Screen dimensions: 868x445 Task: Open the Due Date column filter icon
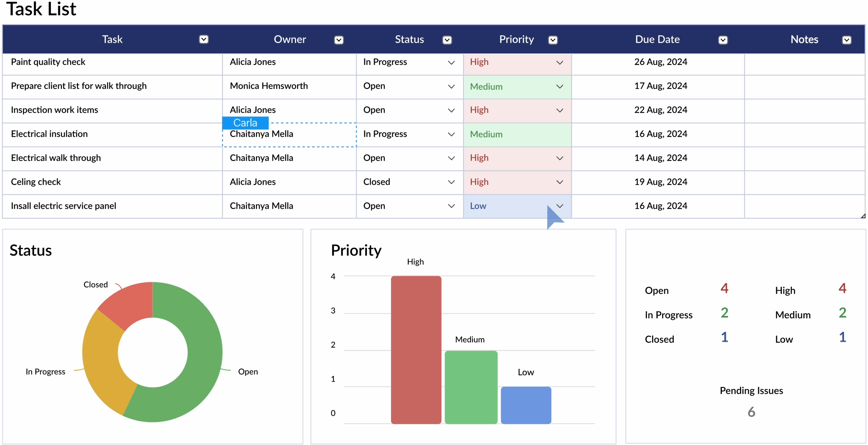[x=723, y=40]
